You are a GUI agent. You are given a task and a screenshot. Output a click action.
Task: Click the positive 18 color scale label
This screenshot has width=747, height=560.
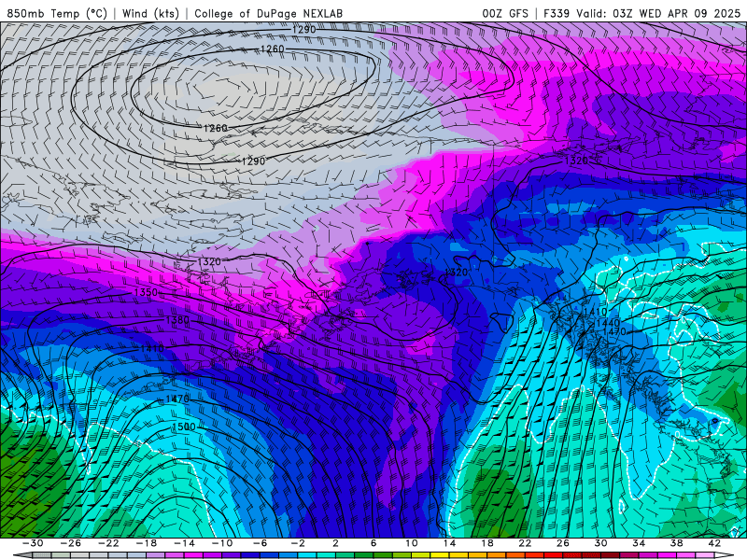pyautogui.click(x=486, y=543)
